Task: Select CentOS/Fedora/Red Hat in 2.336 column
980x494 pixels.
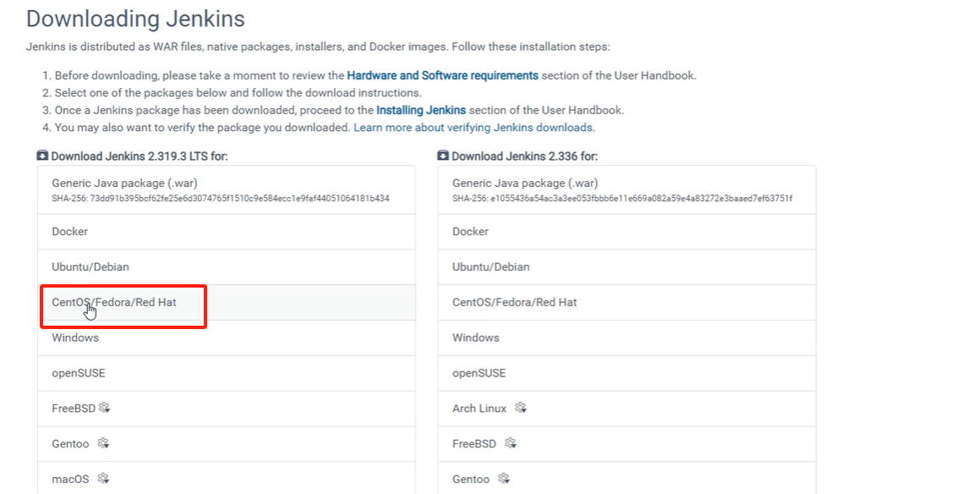Action: pyautogui.click(x=627, y=303)
